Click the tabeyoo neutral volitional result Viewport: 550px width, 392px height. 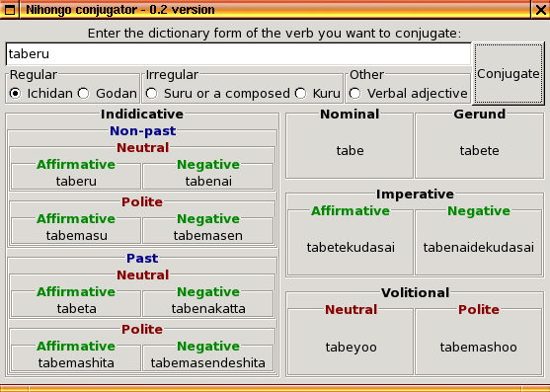pyautogui.click(x=352, y=348)
